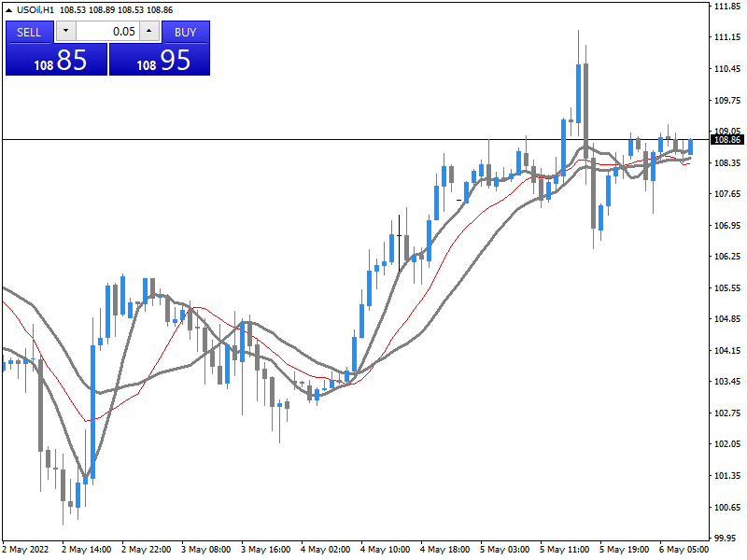Click the 99.95 price scale label
The image size is (747, 560).
(726, 539)
